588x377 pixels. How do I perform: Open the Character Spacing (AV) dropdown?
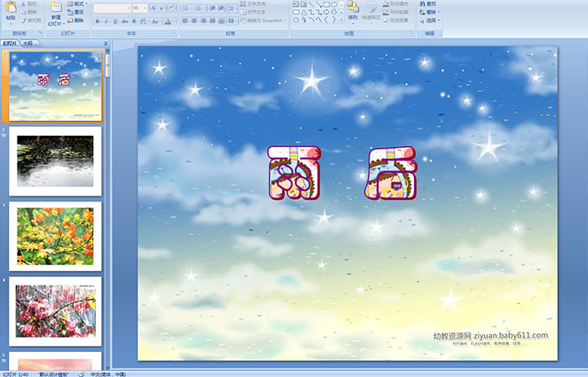point(144,21)
